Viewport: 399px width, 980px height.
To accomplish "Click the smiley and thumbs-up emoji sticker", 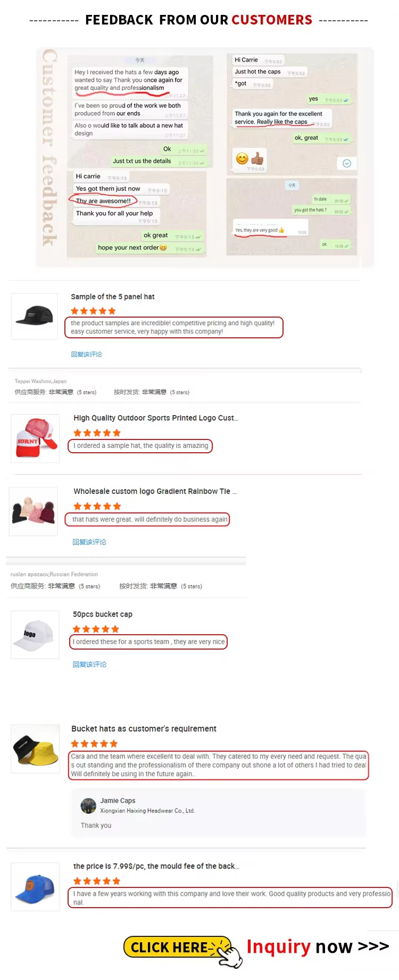I will 250,159.
